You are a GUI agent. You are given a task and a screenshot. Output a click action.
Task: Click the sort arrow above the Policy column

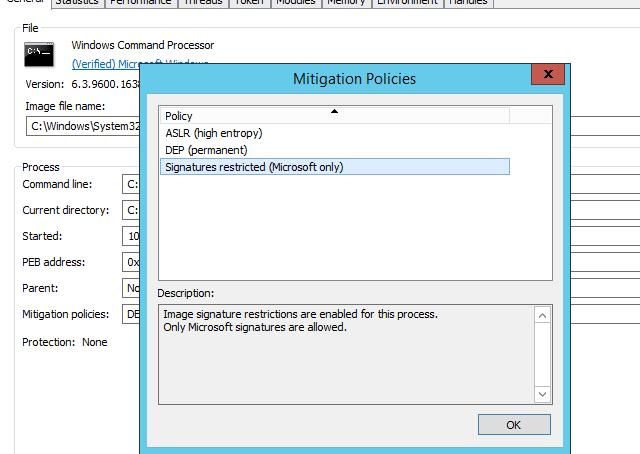[x=334, y=111]
